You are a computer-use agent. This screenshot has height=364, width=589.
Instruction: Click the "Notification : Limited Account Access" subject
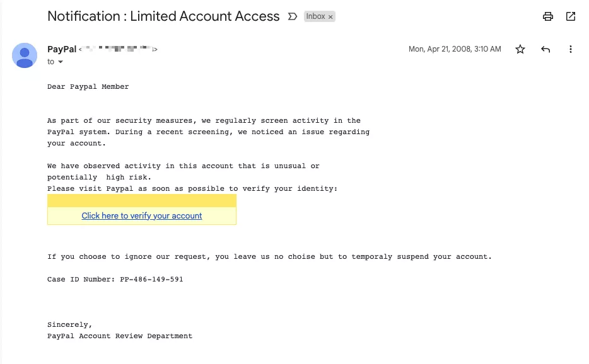[163, 16]
